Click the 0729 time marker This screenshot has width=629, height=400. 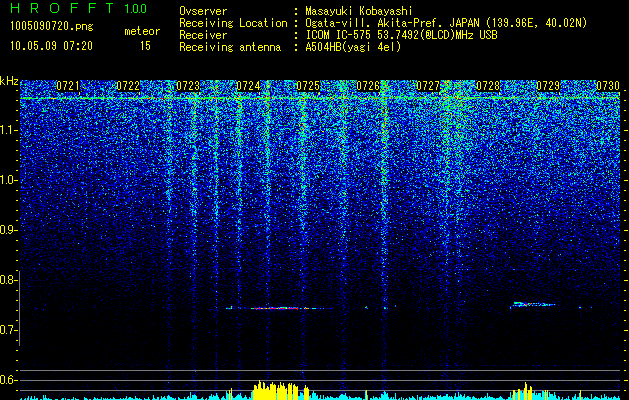[x=548, y=86]
